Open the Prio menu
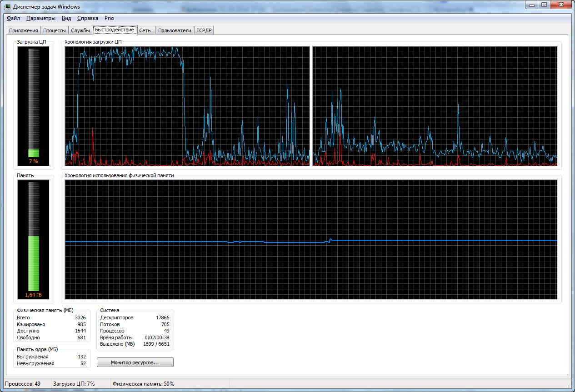This screenshot has width=575, height=392. point(109,18)
